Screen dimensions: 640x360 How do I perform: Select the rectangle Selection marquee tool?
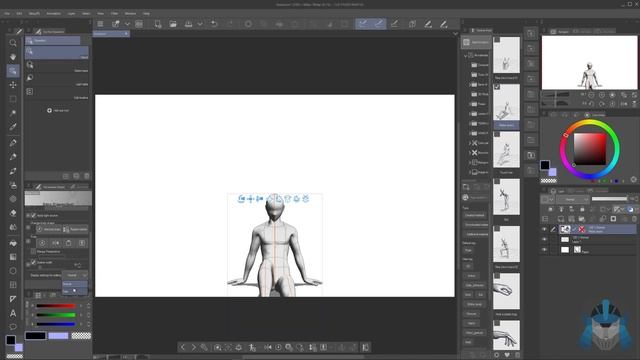(13, 99)
